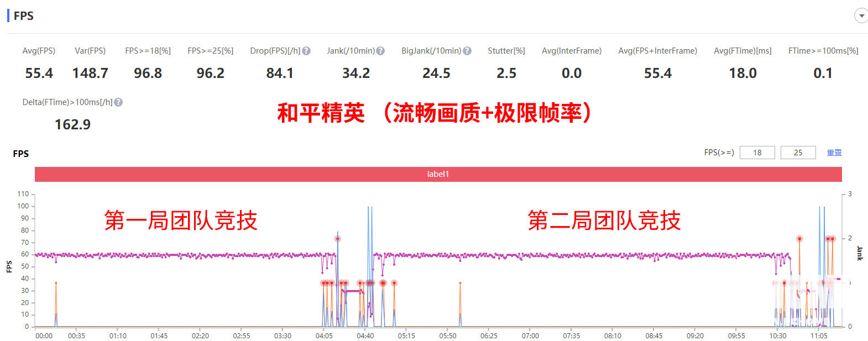Edit the first FPS(>=) threshold field showing 18
This screenshot has width=868, height=341.
click(757, 153)
